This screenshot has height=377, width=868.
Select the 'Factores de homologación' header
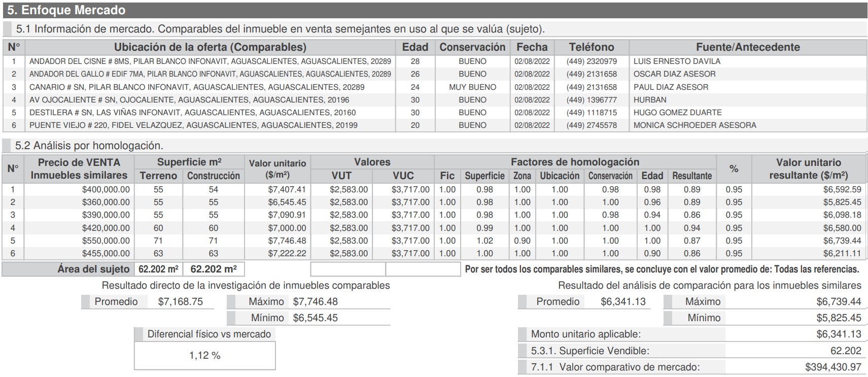(x=574, y=162)
